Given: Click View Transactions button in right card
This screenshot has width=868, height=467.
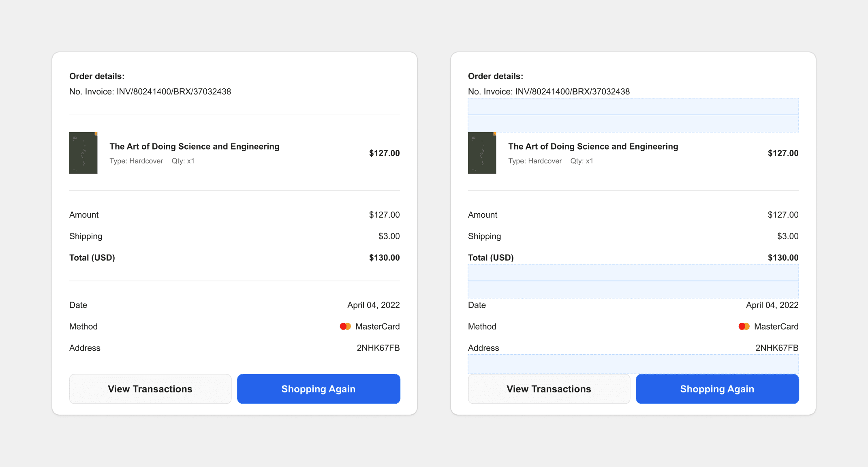Looking at the screenshot, I should (x=549, y=389).
